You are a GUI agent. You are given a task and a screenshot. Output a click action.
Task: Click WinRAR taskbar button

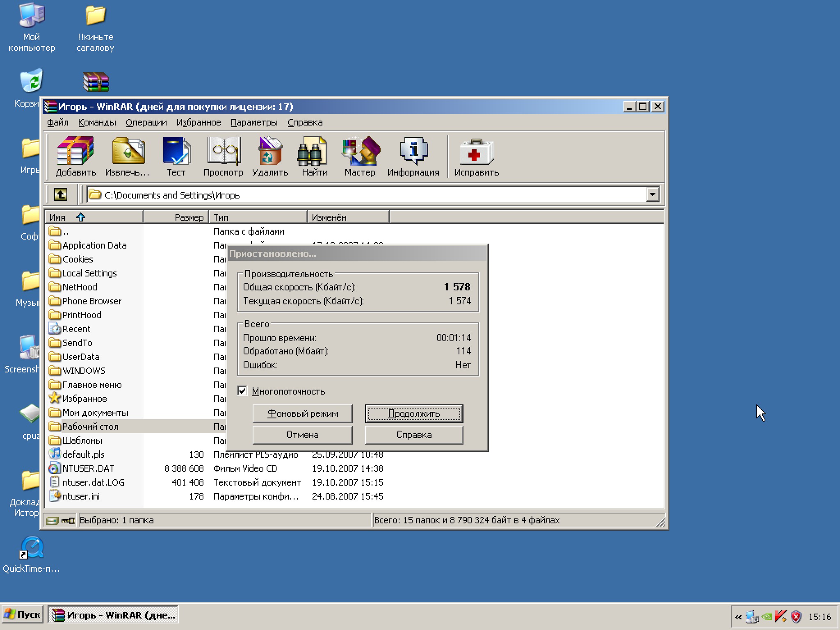tap(113, 615)
